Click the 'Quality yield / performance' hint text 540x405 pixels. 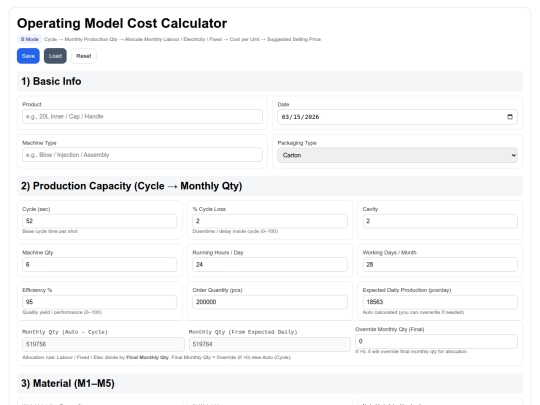[62, 312]
